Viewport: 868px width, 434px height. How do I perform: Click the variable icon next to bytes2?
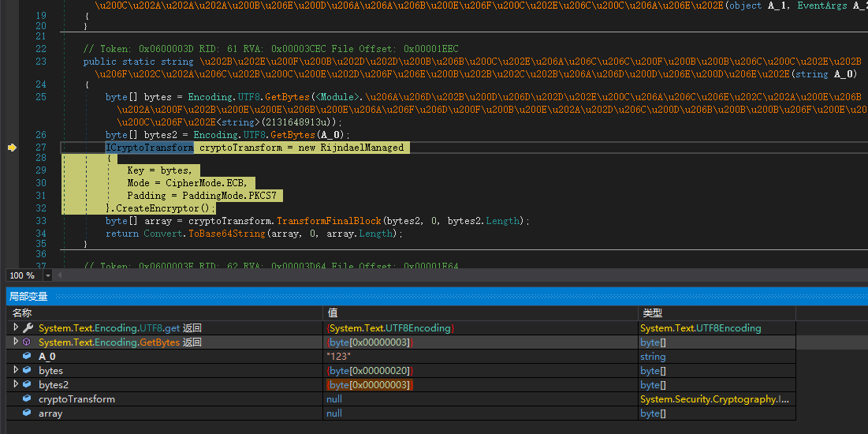pyautogui.click(x=28, y=385)
